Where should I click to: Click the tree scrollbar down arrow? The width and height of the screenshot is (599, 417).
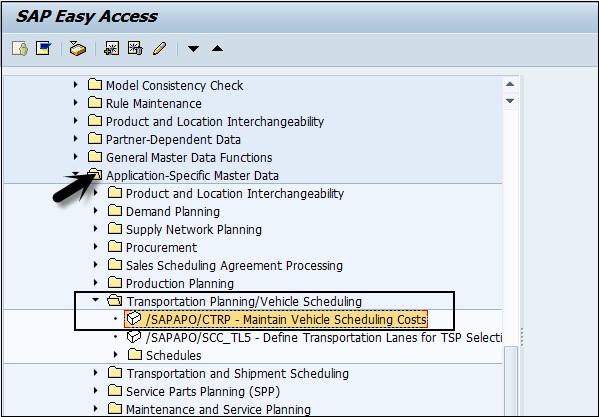click(510, 101)
